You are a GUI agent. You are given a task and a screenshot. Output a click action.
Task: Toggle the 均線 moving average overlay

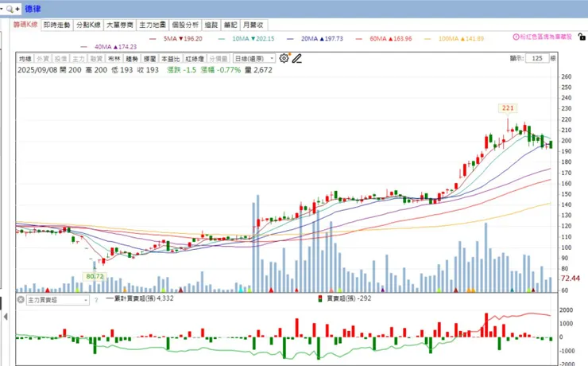pyautogui.click(x=25, y=59)
